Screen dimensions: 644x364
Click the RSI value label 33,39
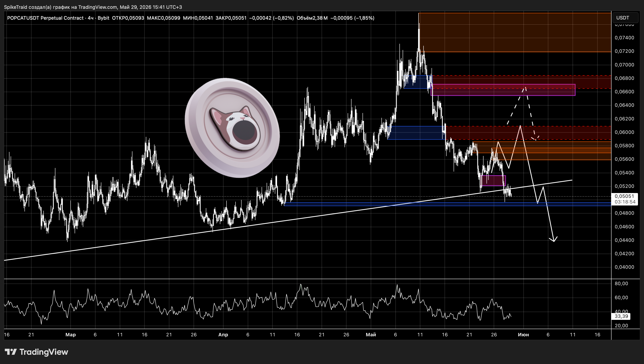pos(621,316)
